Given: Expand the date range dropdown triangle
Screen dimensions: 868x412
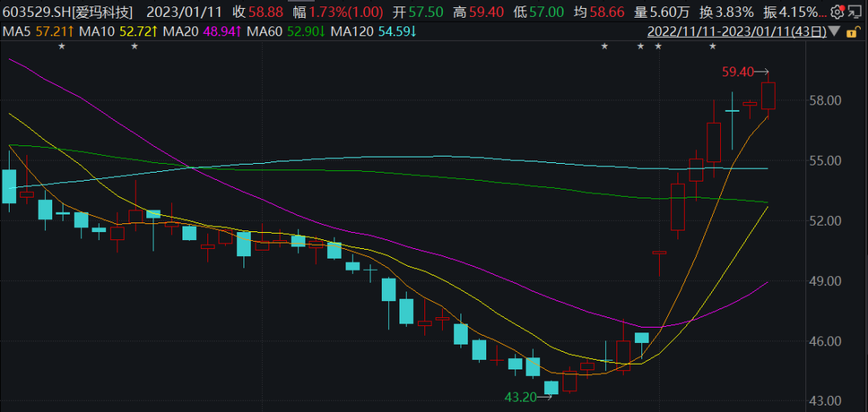Looking at the screenshot, I should click(x=833, y=32).
